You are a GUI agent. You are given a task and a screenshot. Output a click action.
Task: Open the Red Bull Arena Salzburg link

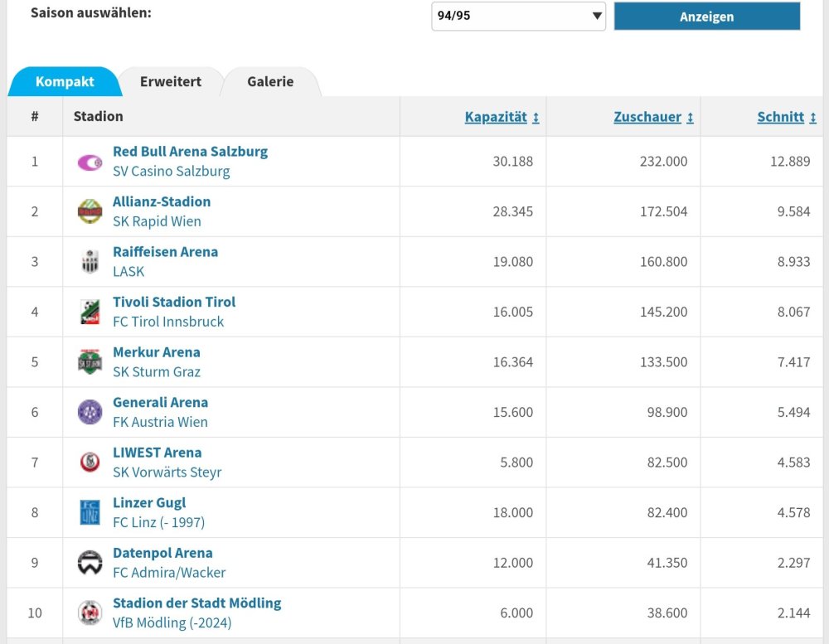click(x=190, y=152)
